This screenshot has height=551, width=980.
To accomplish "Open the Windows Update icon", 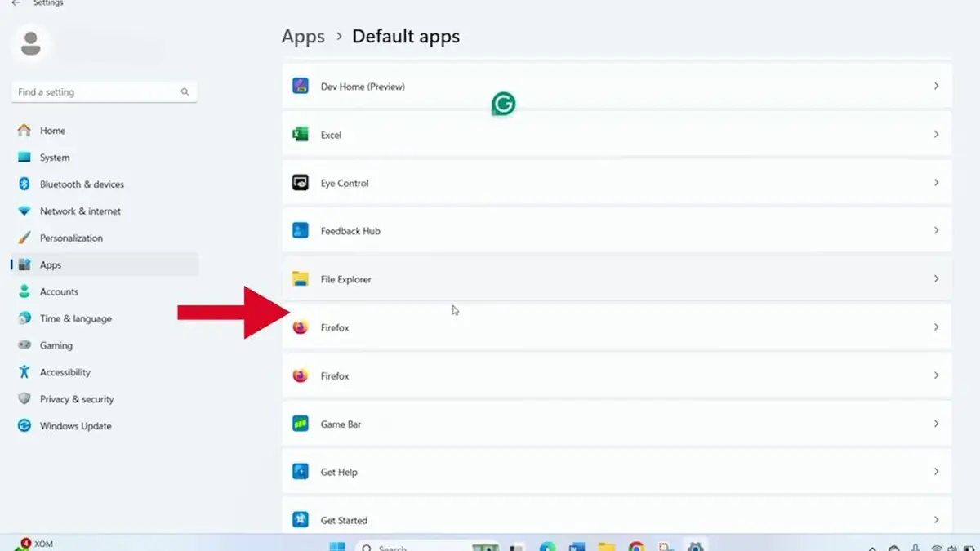I will point(24,426).
